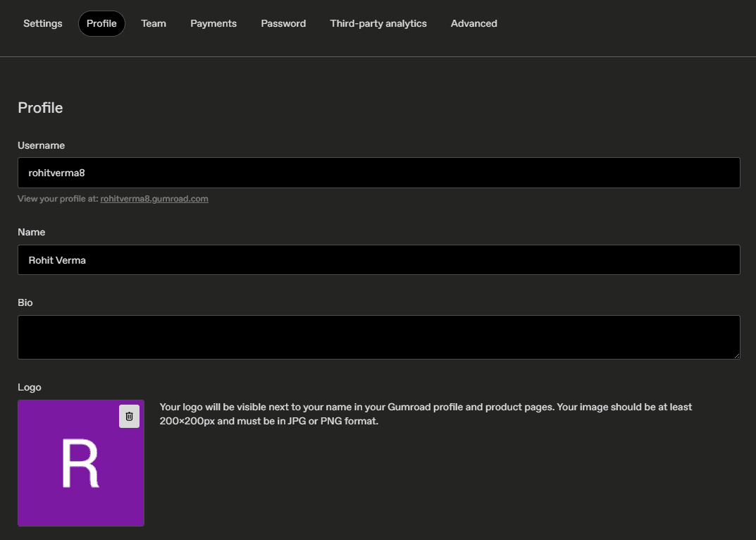This screenshot has height=540, width=756.
Task: Click the Bio textarea resize handle
Action: (736, 356)
